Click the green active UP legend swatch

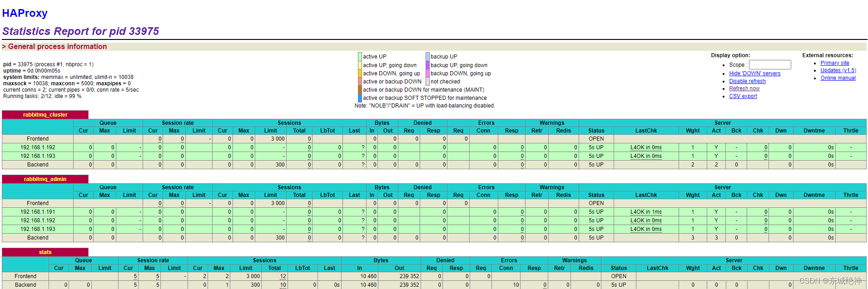360,57
